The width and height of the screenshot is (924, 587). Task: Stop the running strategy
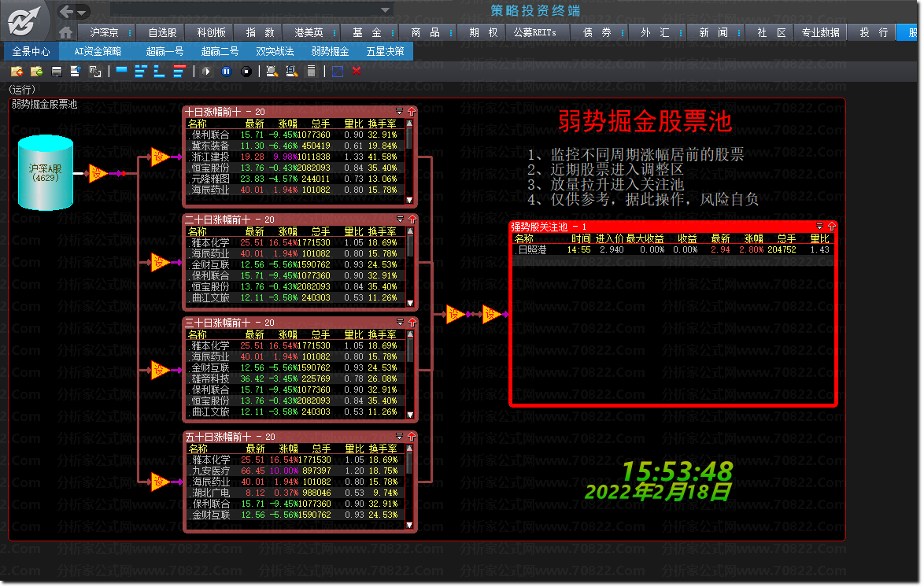point(246,72)
